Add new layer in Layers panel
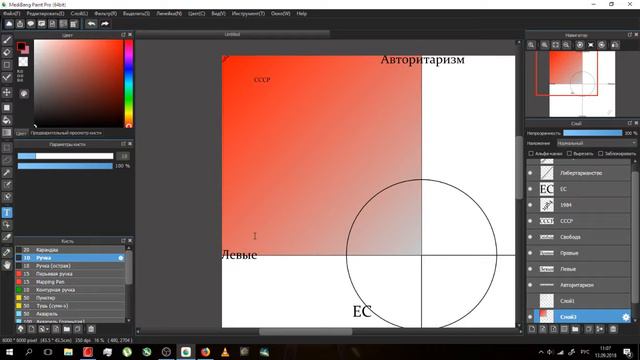Screen dimensions: 640x360 click(532, 329)
